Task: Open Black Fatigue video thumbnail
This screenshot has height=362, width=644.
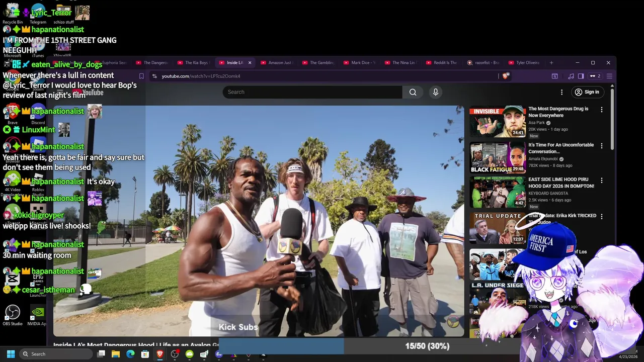Action: coord(498,157)
